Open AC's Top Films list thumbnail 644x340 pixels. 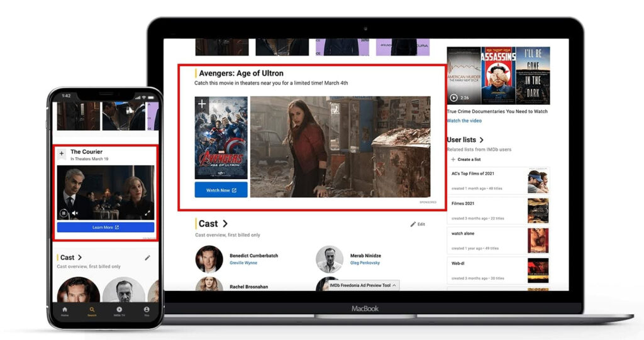click(538, 180)
